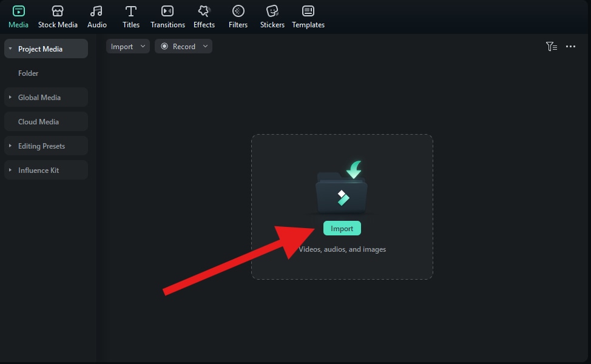The width and height of the screenshot is (591, 364).
Task: Expand the Global Media section arrow
Action: click(10, 97)
